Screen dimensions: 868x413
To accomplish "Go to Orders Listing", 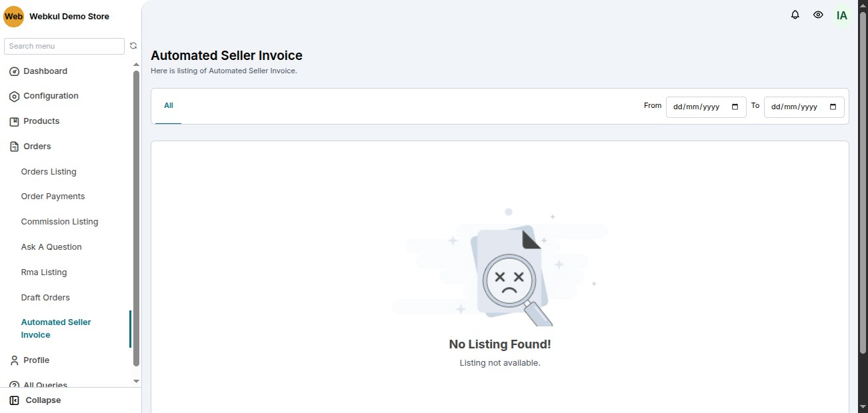I will coord(49,172).
